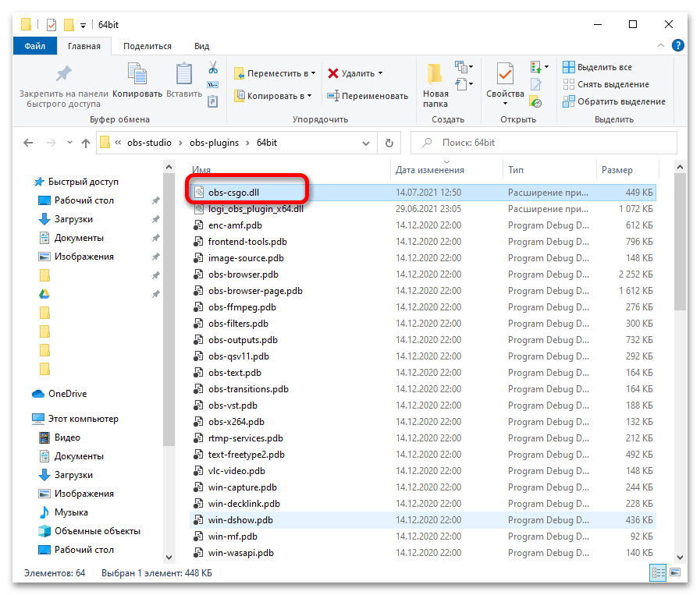This screenshot has width=700, height=595.
Task: Select obs-csgo.dll file
Action: coord(422,193)
